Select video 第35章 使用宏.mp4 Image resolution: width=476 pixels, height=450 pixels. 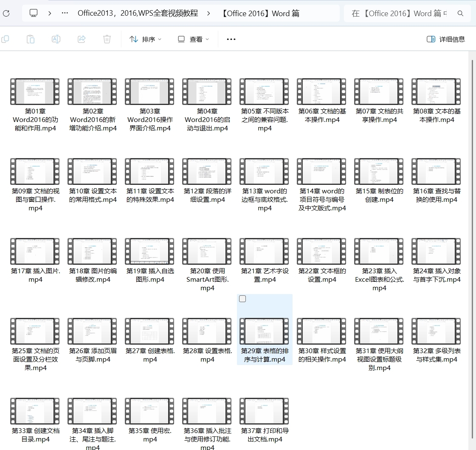tap(150, 420)
